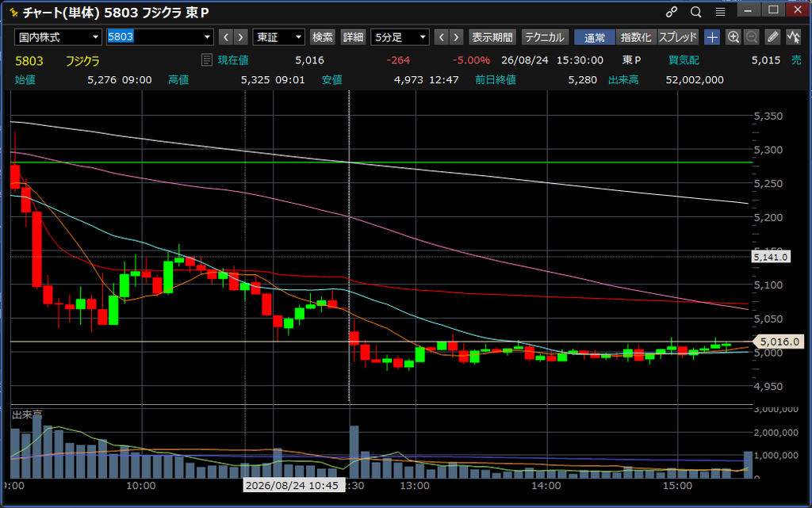Click the フジクラ company name text

pyautogui.click(x=82, y=61)
